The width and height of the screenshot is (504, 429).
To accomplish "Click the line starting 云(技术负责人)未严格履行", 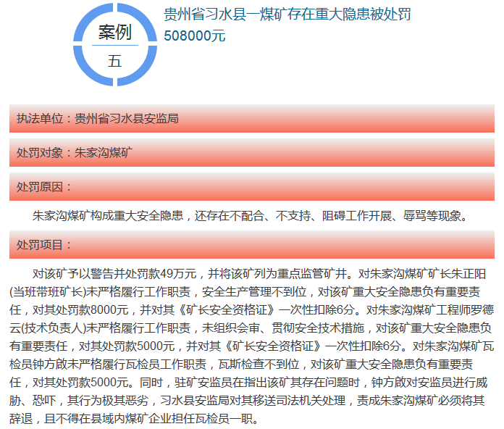I will pyautogui.click(x=251, y=328).
